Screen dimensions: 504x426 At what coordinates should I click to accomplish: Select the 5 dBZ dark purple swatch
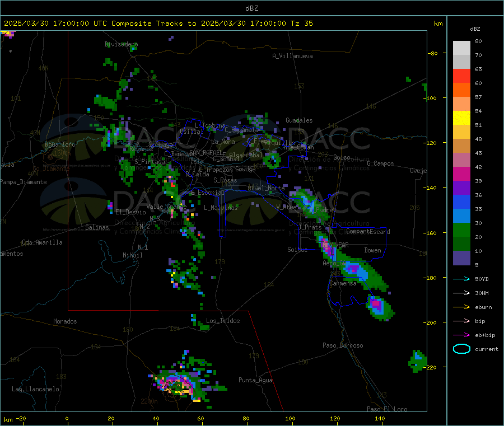pyautogui.click(x=461, y=258)
